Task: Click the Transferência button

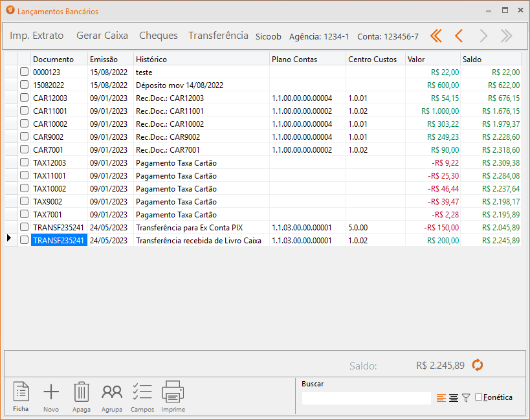Action: [218, 36]
